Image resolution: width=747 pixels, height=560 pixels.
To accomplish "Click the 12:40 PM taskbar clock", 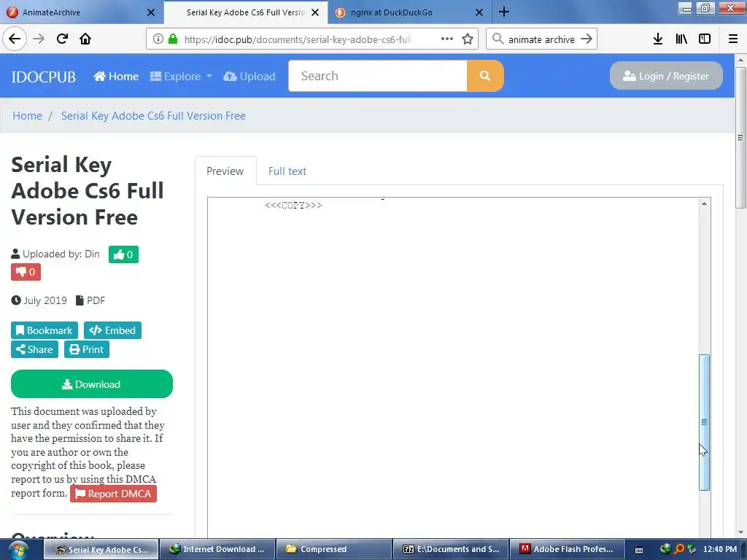I will [x=720, y=549].
